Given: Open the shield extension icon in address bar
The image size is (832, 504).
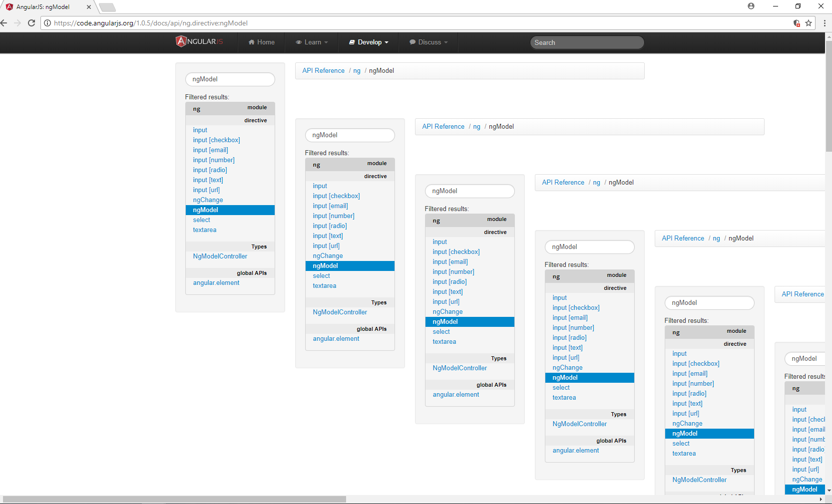Looking at the screenshot, I should [797, 23].
